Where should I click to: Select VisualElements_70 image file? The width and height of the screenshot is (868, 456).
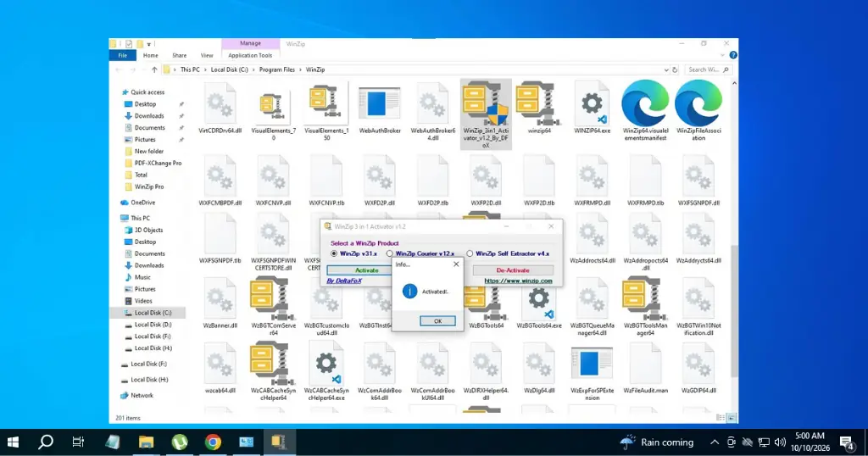274,115
